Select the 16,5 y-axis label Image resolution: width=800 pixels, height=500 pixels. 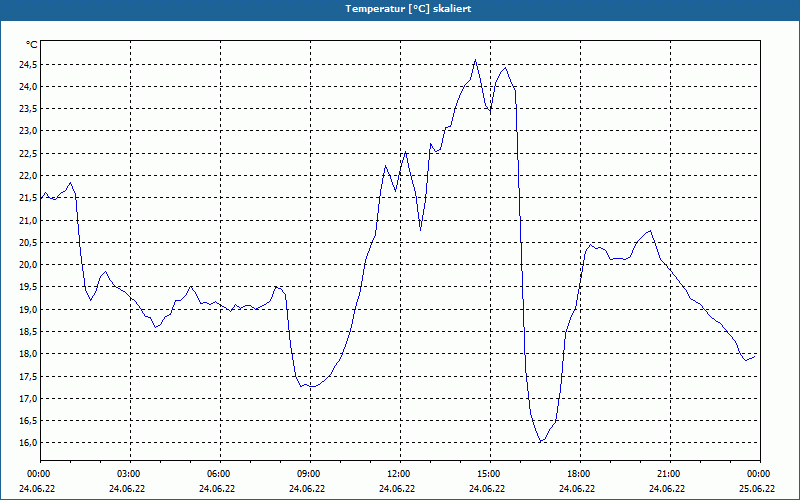click(x=28, y=420)
